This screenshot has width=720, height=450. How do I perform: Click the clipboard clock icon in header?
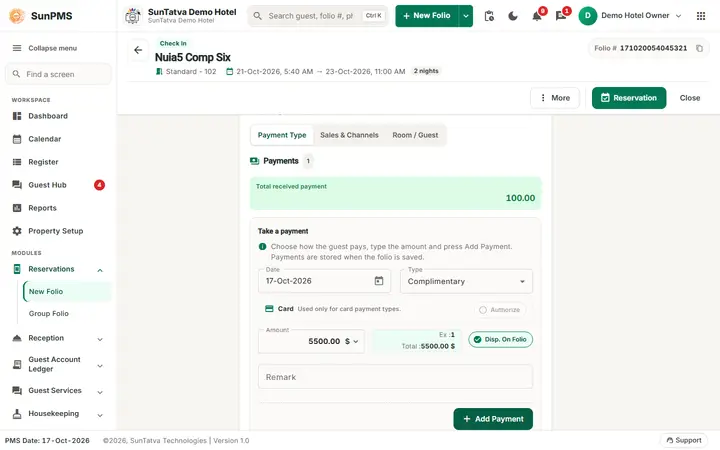tap(489, 16)
